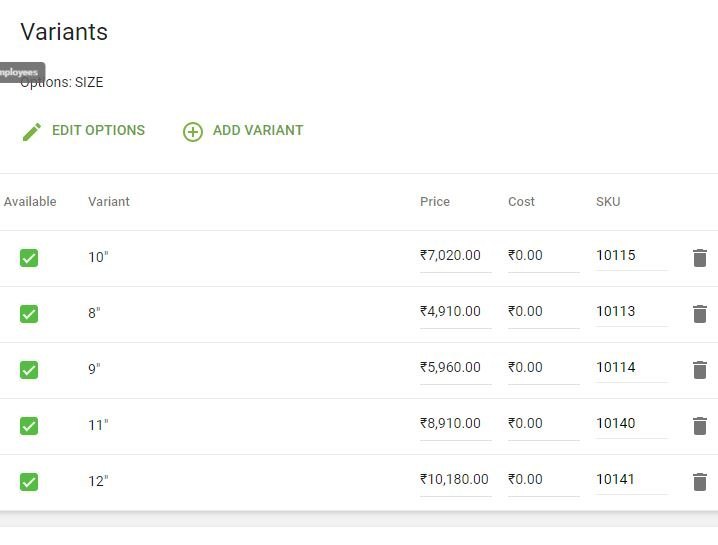Click the plus circle Add Variant icon

(193, 131)
